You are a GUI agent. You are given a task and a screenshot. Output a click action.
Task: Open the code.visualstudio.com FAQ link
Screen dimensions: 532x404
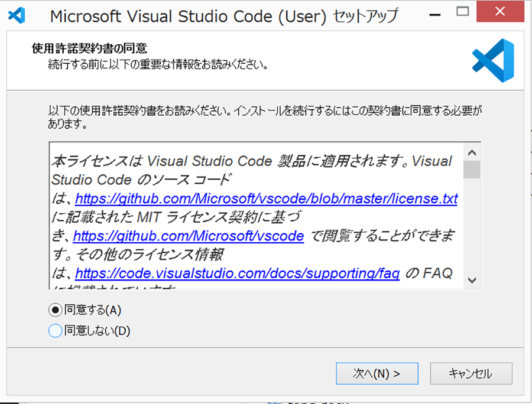coord(237,273)
